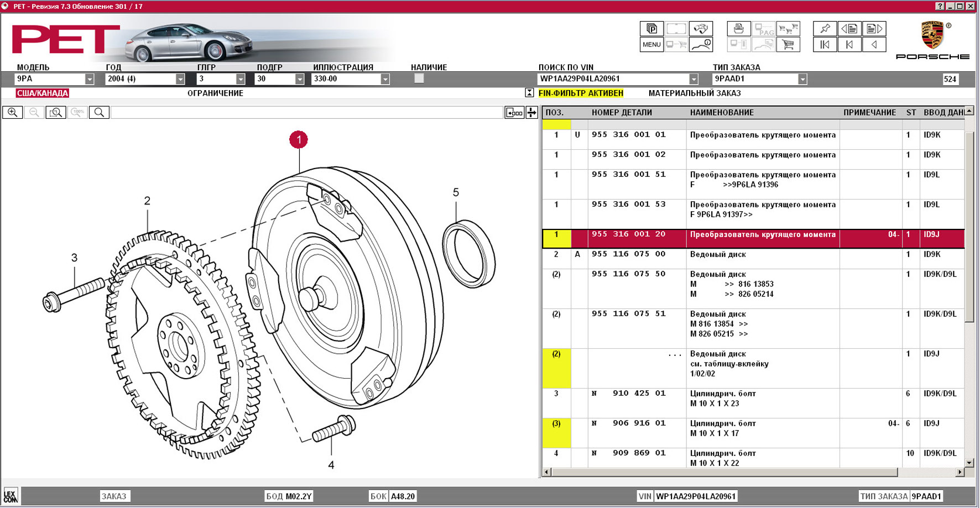Viewport: 980px width, 508px height.
Task: Select the zoom-to-area magnifier tool
Action: pyautogui.click(x=56, y=113)
